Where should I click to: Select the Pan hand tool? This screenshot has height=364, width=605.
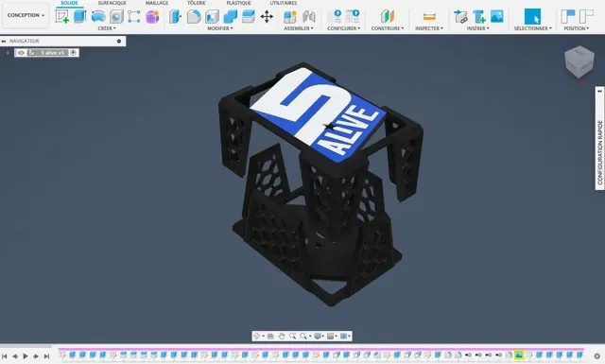(282, 337)
